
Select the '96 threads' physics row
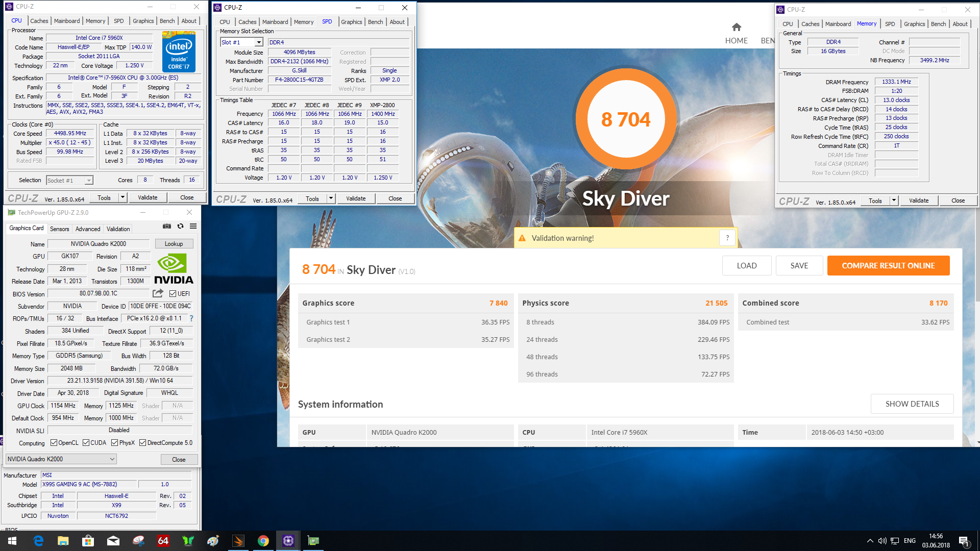626,374
